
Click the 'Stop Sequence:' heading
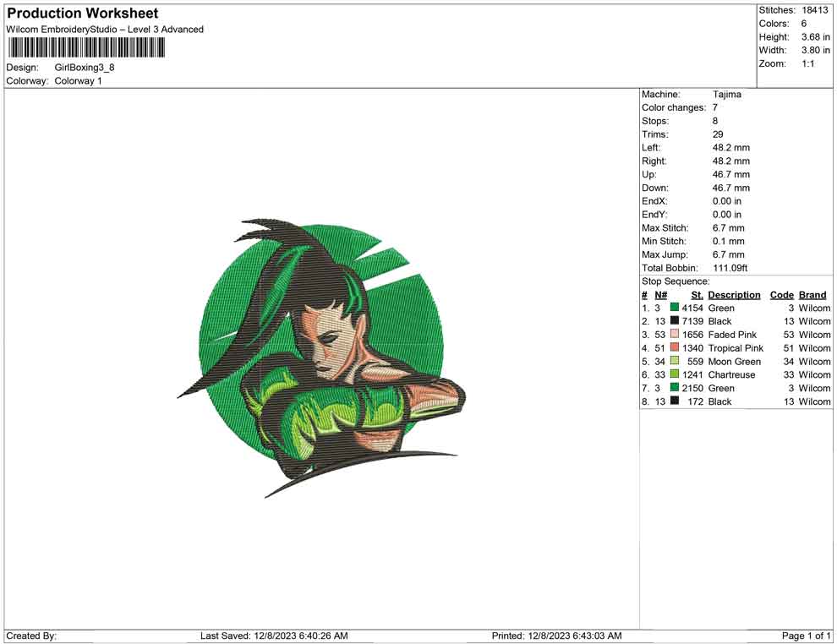pyautogui.click(x=676, y=281)
